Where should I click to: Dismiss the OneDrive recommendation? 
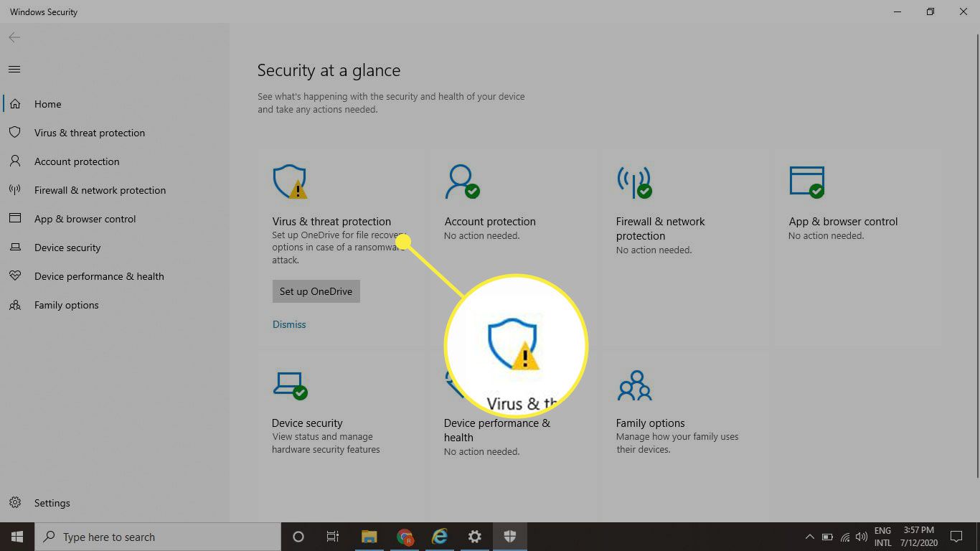click(289, 324)
